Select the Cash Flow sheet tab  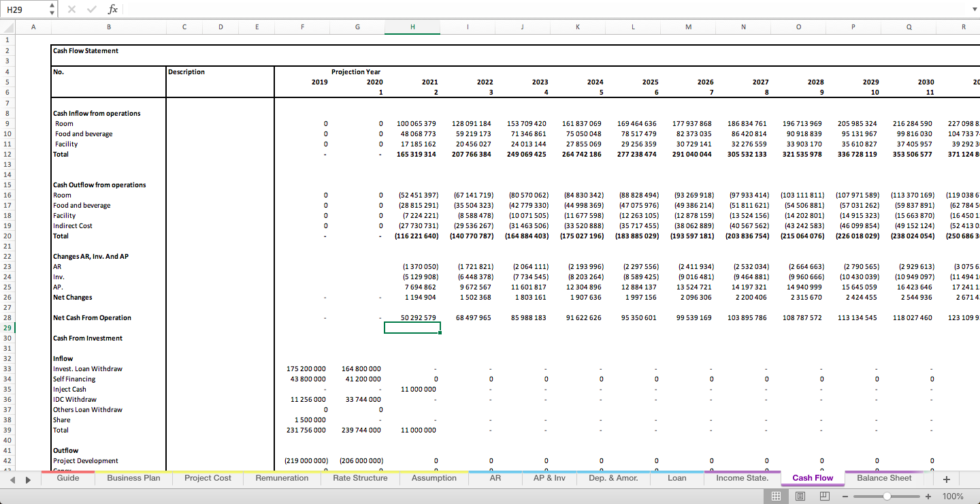pos(813,478)
